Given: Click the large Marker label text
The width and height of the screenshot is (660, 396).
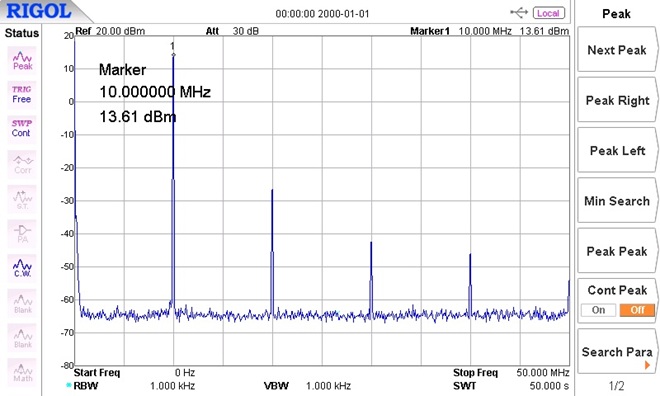Looking at the screenshot, I should (x=122, y=69).
